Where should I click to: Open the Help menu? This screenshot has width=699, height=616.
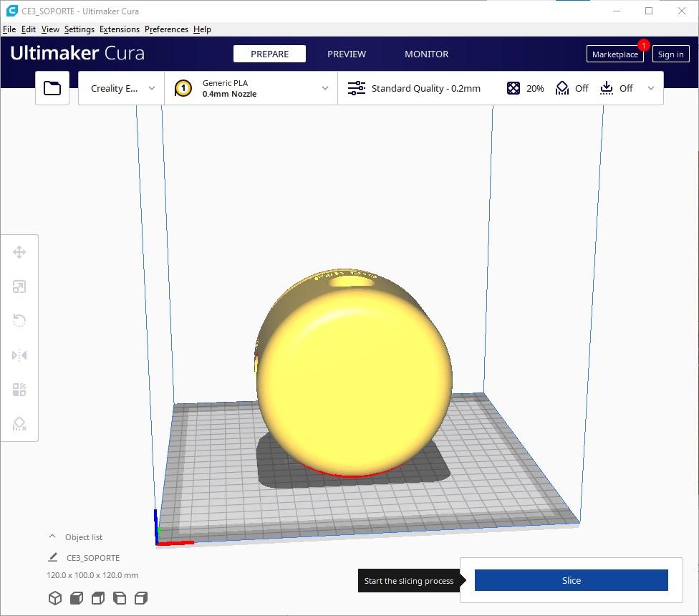[x=202, y=29]
